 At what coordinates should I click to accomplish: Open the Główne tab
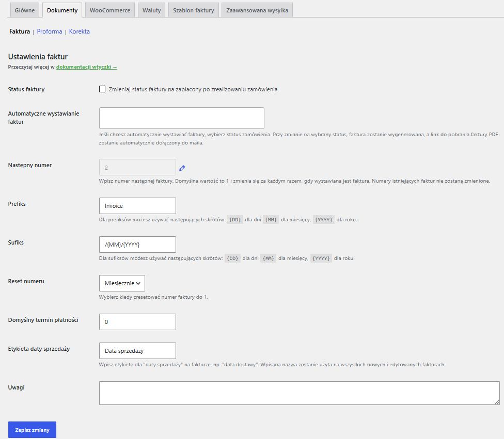[x=25, y=10]
